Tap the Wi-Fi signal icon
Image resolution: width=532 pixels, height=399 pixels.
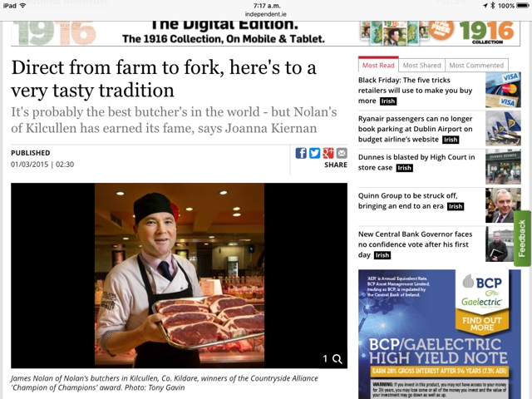click(23, 6)
